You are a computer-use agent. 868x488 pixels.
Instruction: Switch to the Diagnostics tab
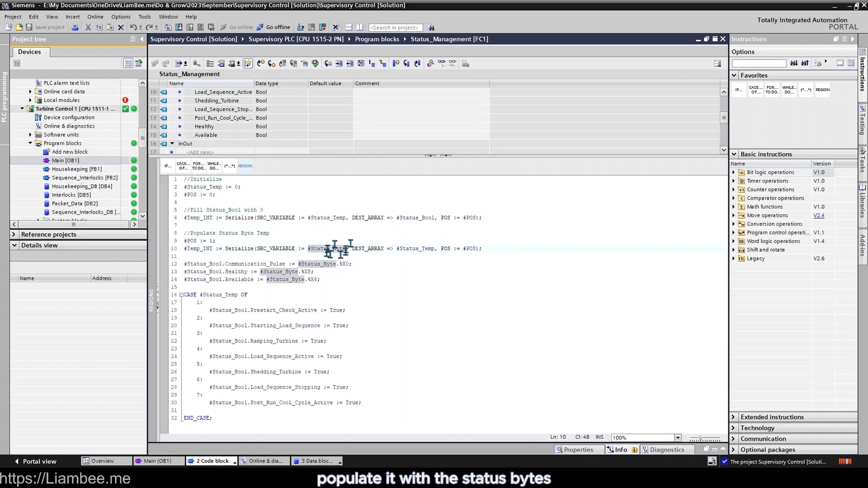pyautogui.click(x=663, y=450)
